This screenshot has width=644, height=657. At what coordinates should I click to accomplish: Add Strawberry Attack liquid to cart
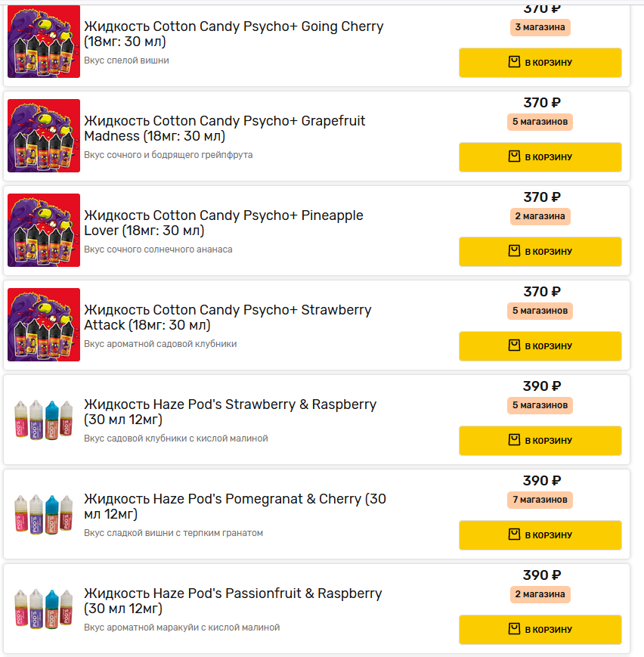point(540,346)
